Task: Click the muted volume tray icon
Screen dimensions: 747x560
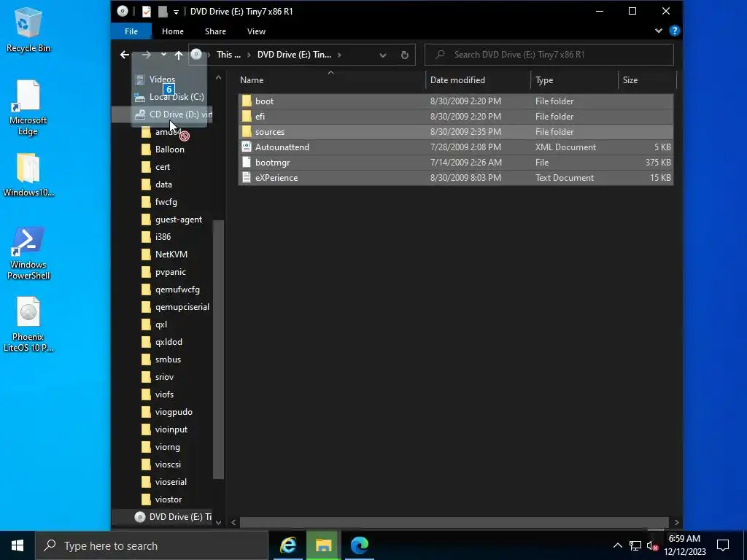Action: 652,545
